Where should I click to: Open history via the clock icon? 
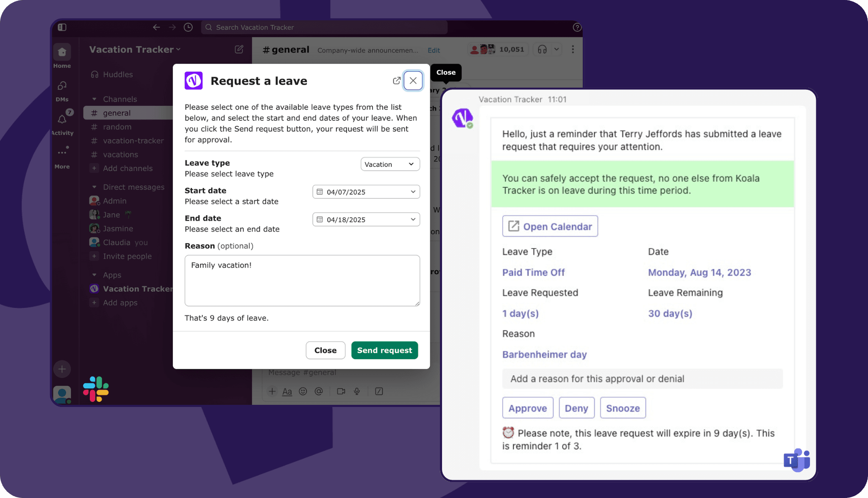coord(188,27)
